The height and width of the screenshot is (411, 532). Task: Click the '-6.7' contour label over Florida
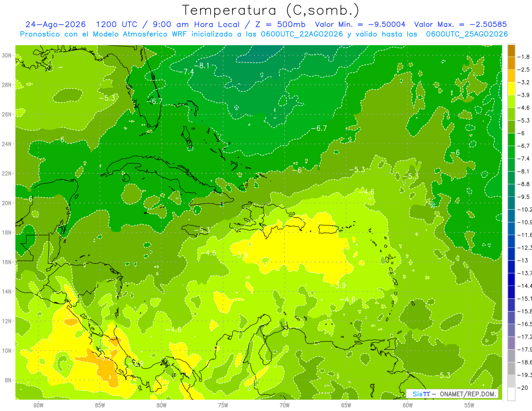(154, 101)
